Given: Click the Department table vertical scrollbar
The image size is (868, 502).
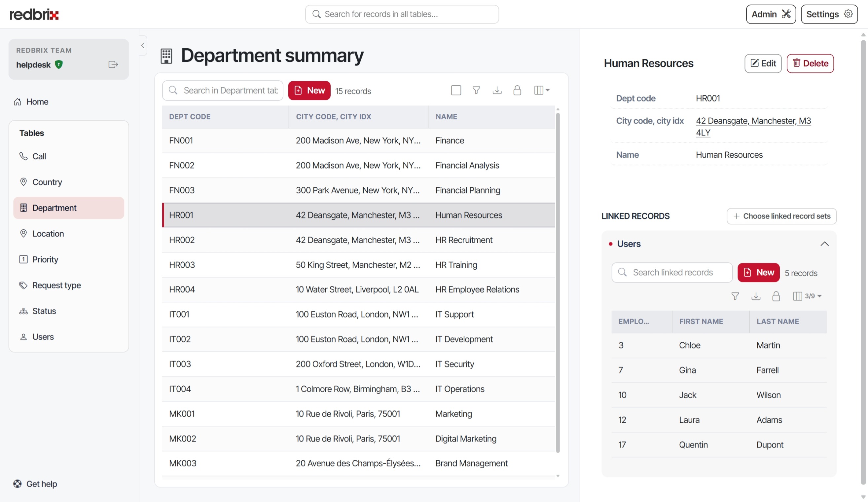Looking at the screenshot, I should coord(558,283).
